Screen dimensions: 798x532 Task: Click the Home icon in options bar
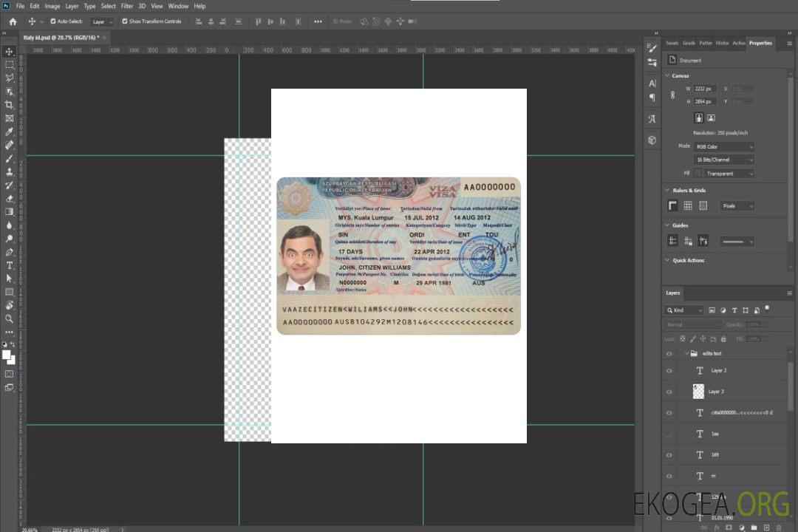[x=13, y=21]
